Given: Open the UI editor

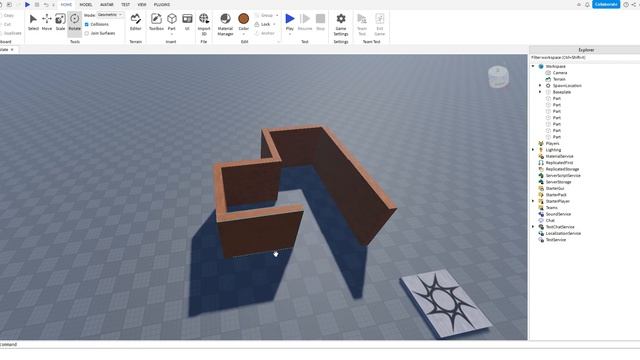Looking at the screenshot, I should pos(187,22).
